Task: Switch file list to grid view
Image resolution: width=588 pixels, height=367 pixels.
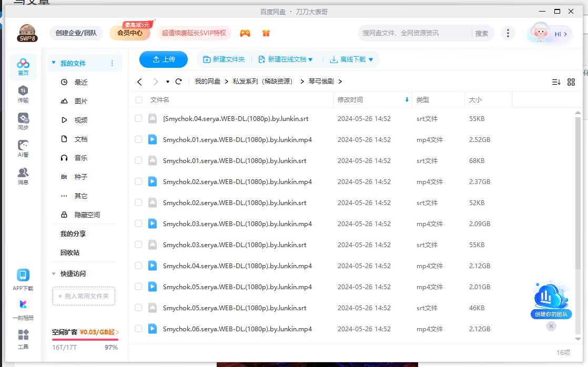Action: 572,82
